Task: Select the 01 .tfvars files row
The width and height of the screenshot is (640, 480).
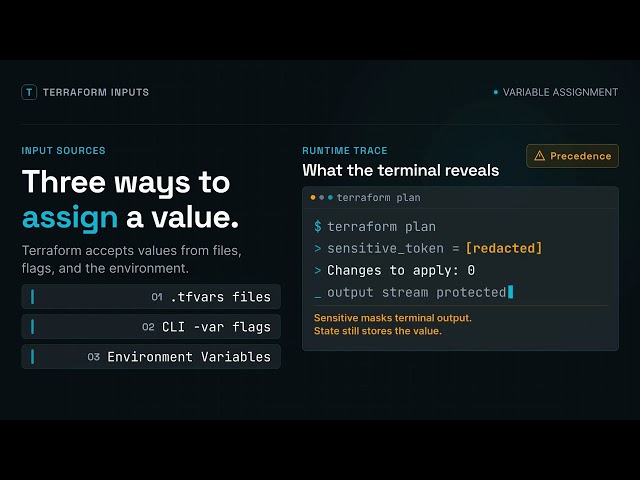Action: coord(151,297)
